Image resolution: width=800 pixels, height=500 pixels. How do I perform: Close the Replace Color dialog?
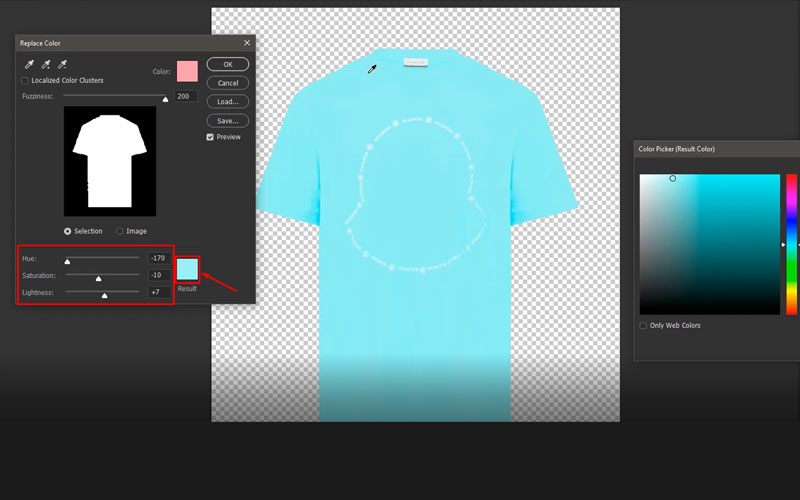pyautogui.click(x=247, y=43)
